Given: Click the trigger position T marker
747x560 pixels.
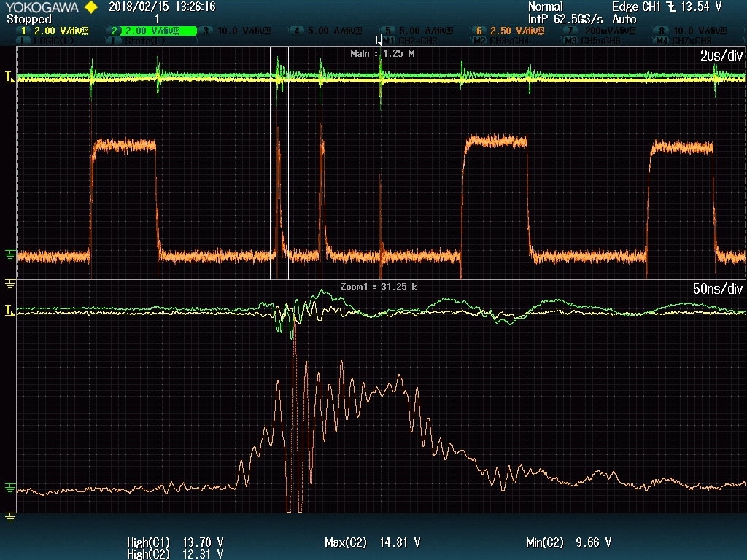Looking at the screenshot, I should [x=377, y=40].
